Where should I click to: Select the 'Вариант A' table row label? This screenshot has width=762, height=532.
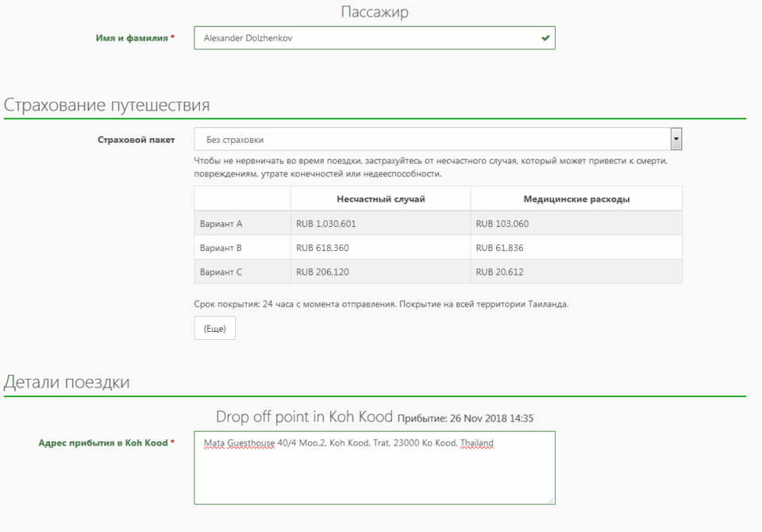pyautogui.click(x=221, y=224)
